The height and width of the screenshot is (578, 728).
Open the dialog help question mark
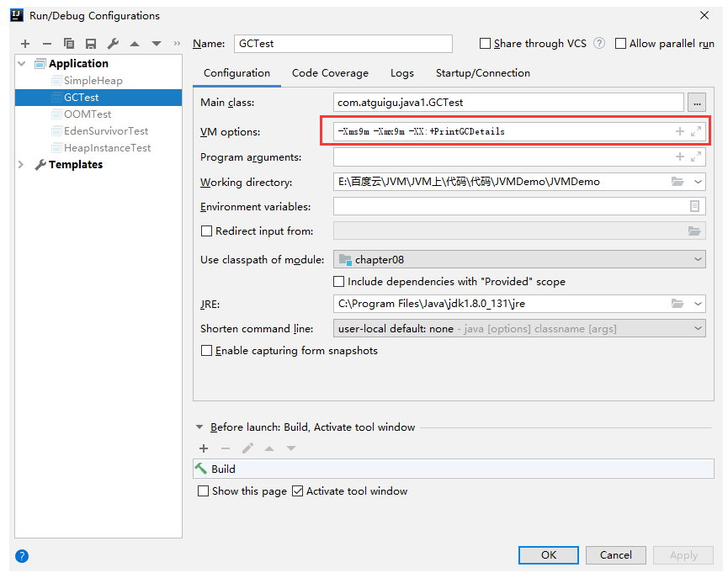pyautogui.click(x=22, y=556)
